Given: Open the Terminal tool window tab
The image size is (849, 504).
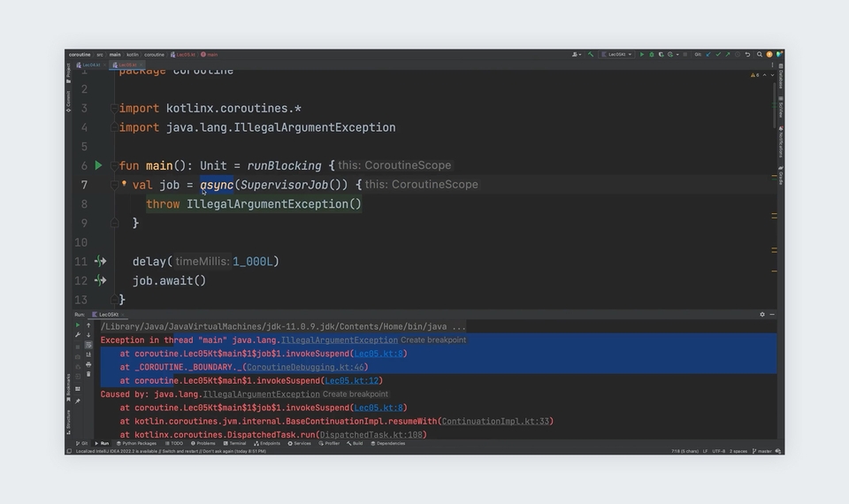Looking at the screenshot, I should pyautogui.click(x=235, y=443).
